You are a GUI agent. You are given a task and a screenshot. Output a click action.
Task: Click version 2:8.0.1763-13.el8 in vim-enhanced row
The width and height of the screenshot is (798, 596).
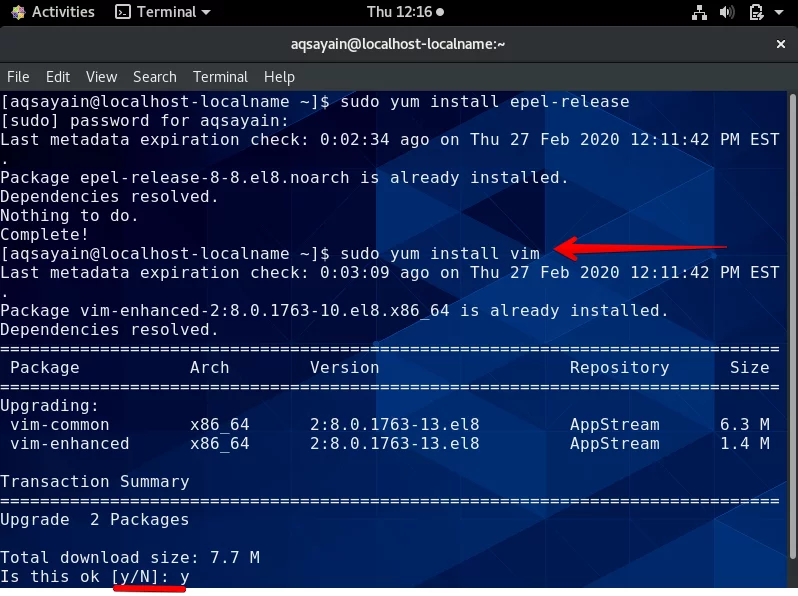[x=394, y=444]
